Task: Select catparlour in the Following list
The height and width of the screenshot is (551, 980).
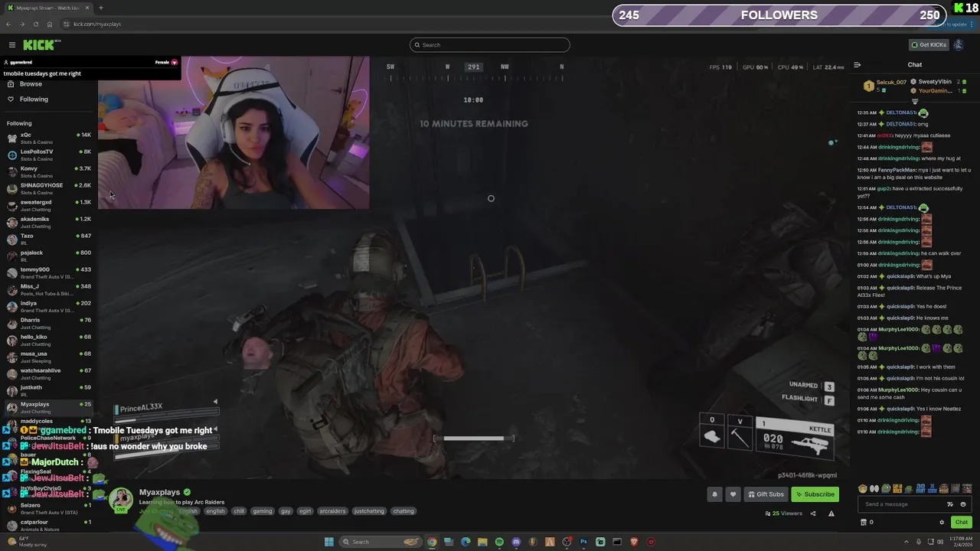Action: pyautogui.click(x=49, y=526)
